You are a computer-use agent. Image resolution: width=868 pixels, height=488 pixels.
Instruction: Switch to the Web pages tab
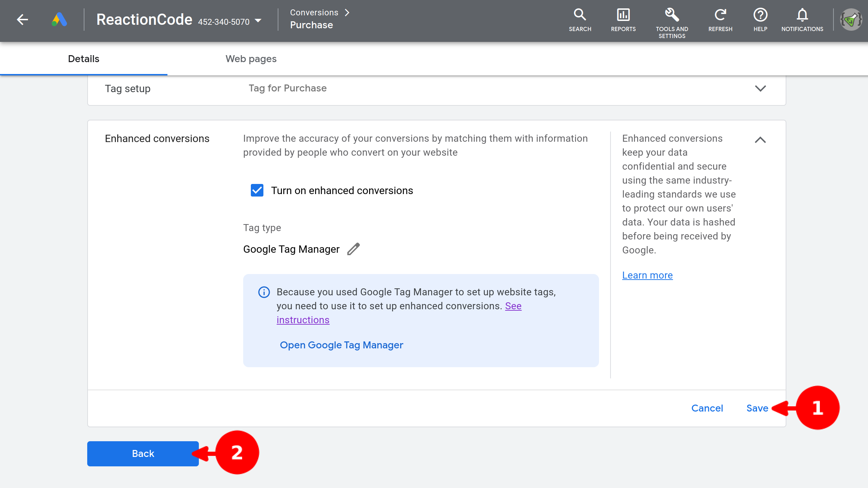pos(251,59)
